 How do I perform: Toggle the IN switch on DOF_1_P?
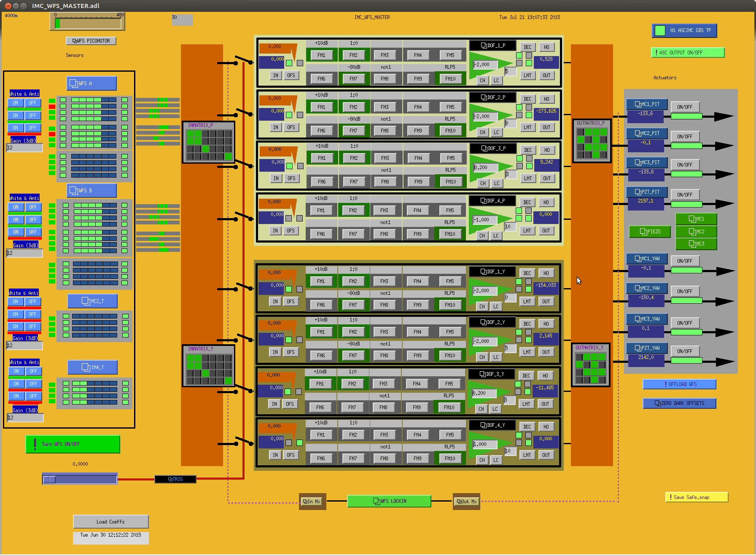[x=276, y=76]
